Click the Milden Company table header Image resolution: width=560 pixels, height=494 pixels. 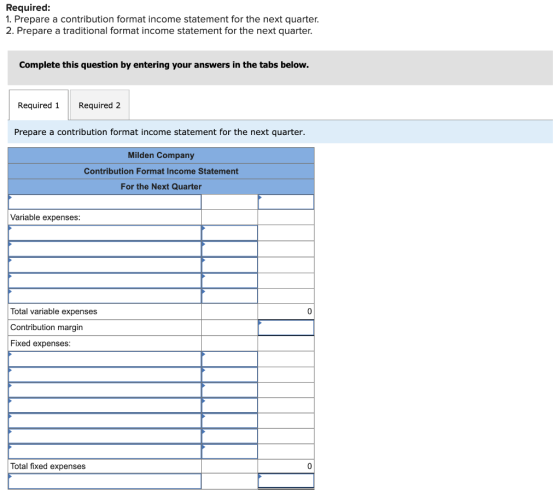coord(161,155)
